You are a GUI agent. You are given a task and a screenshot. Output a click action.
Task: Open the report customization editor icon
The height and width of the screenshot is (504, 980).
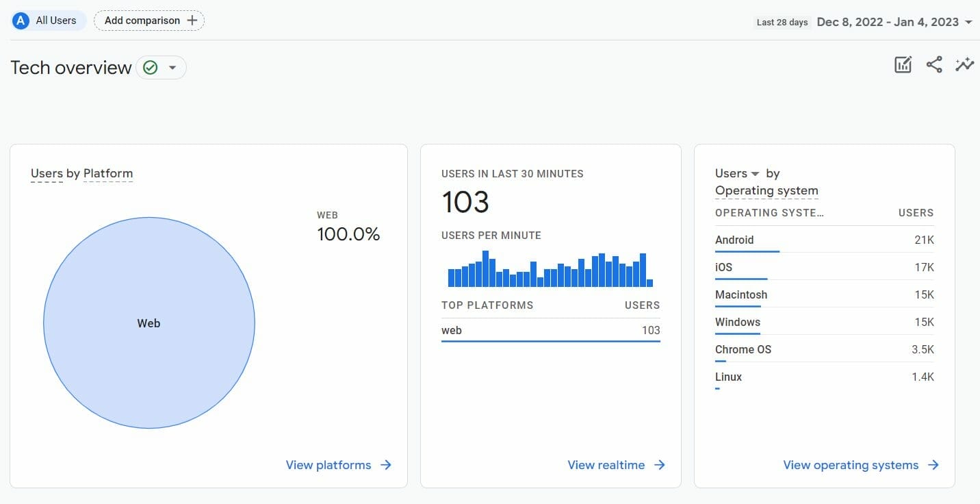[903, 64]
